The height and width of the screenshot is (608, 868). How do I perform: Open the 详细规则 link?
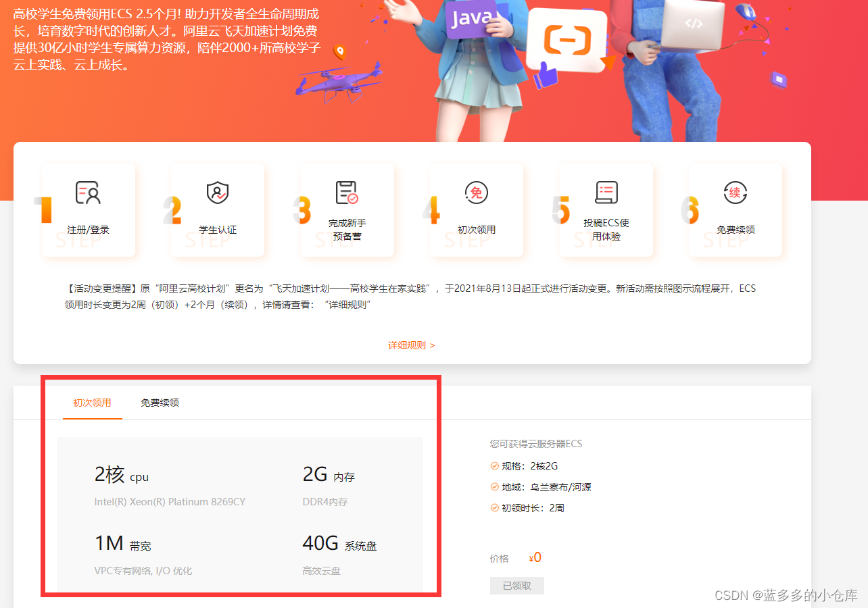(x=411, y=345)
